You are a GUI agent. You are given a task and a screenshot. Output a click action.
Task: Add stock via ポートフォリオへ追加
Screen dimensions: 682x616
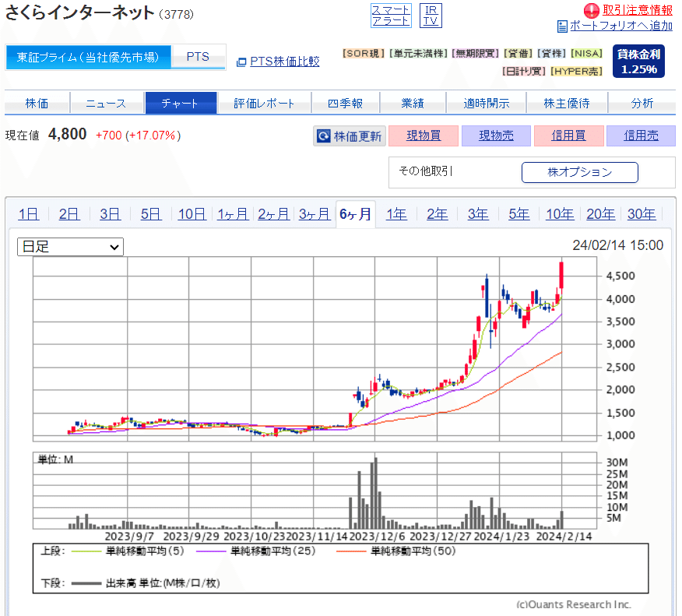[x=621, y=26]
